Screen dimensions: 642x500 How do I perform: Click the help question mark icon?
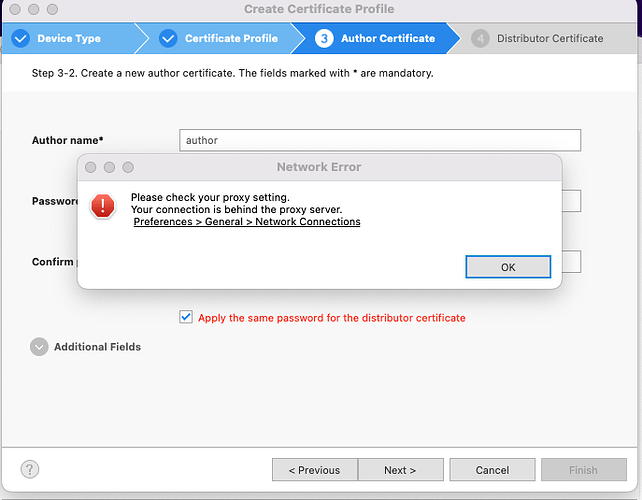[30, 469]
